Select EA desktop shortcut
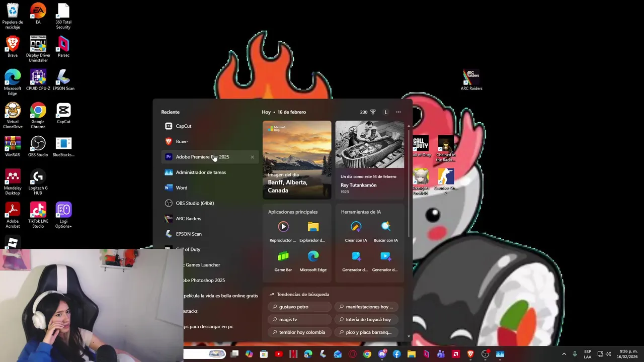 pyautogui.click(x=38, y=14)
